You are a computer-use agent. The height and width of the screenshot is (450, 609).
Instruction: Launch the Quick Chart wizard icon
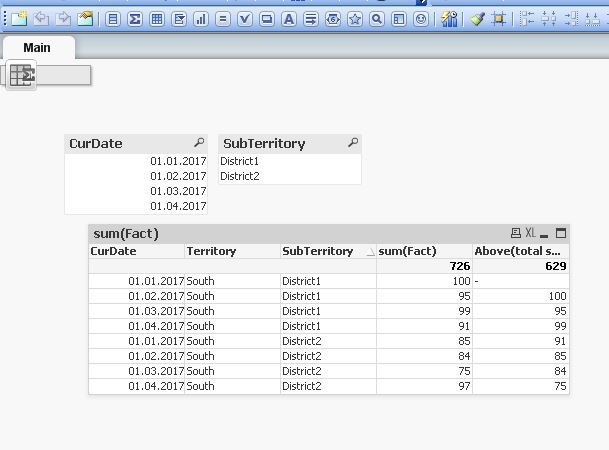pyautogui.click(x=449, y=19)
